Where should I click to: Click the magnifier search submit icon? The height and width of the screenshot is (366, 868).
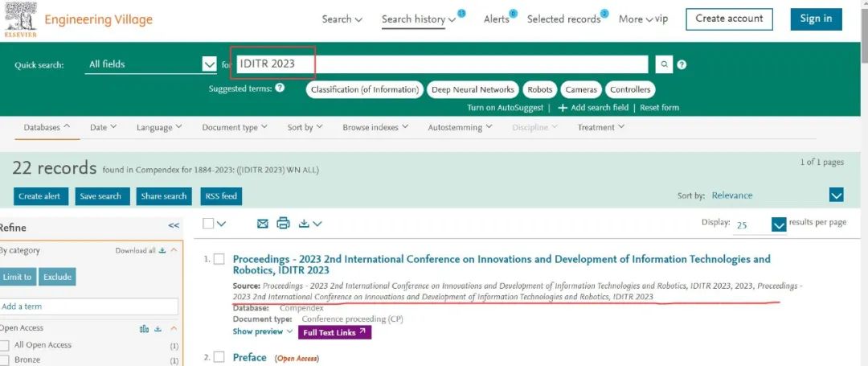[664, 64]
